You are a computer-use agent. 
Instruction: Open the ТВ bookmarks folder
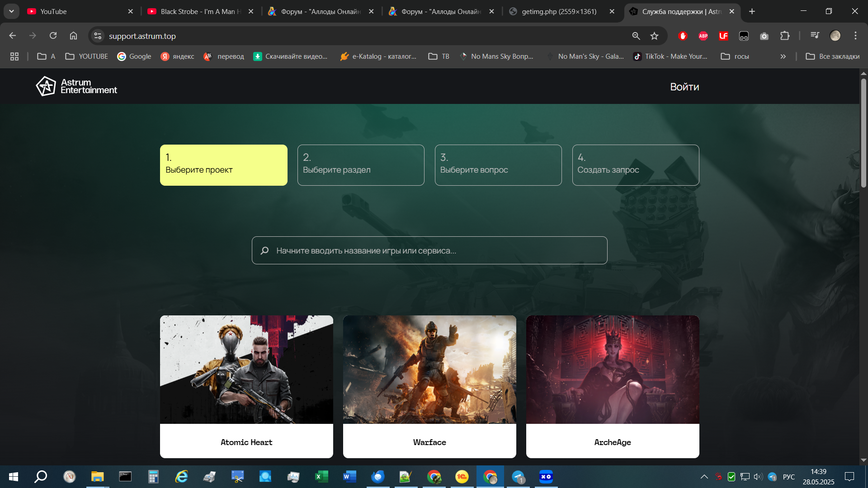pyautogui.click(x=439, y=56)
